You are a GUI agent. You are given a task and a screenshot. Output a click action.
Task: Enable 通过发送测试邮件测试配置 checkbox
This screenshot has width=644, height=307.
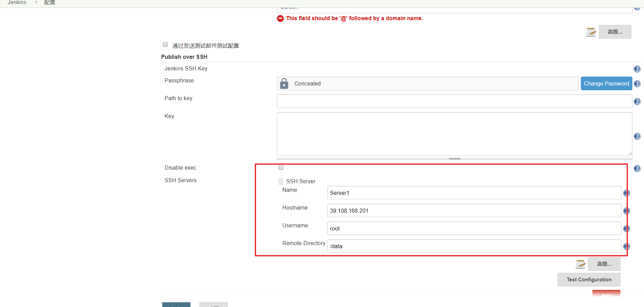(165, 44)
